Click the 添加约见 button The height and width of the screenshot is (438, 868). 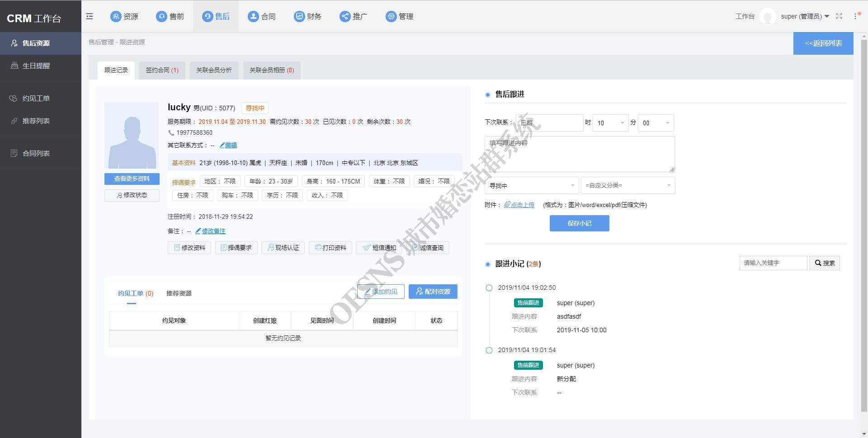tap(381, 292)
